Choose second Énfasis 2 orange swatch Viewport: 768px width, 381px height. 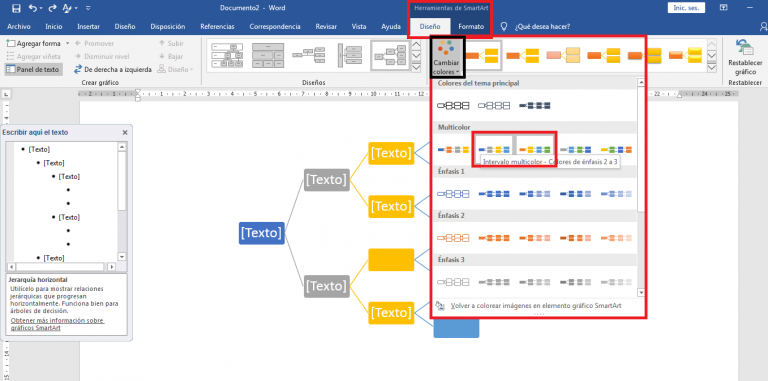tap(494, 238)
